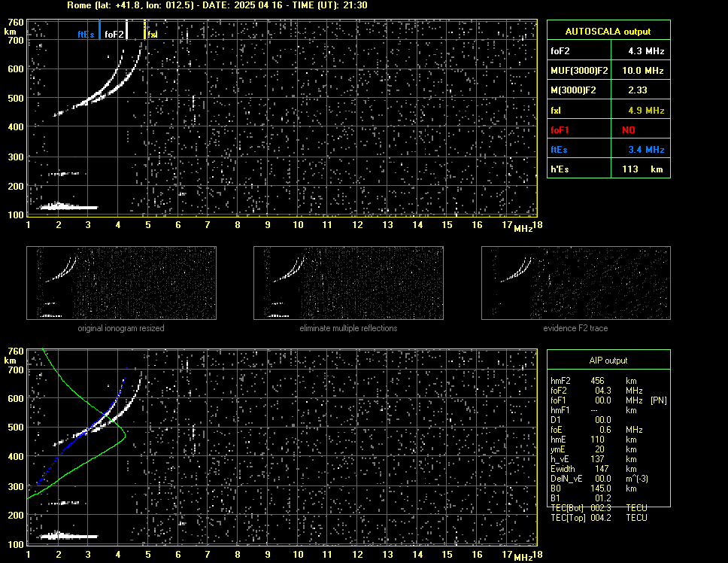Click the 'evidence F2 trace' caption
Screen dimensions: 728x563
pos(575,328)
